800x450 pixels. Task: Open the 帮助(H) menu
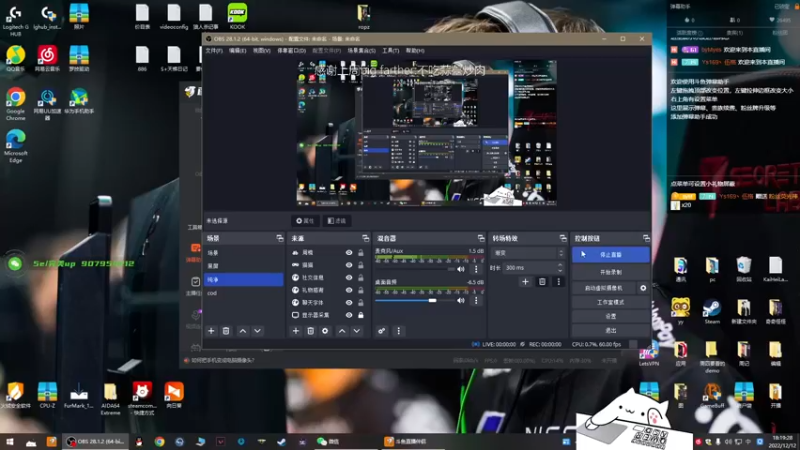tap(415, 51)
